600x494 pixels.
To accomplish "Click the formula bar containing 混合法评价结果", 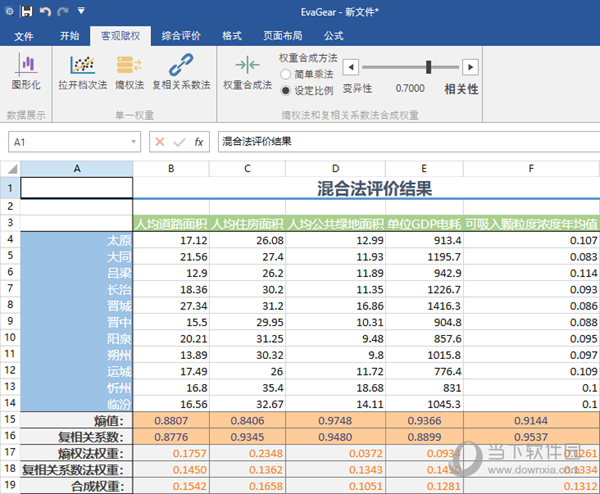I will click(409, 142).
